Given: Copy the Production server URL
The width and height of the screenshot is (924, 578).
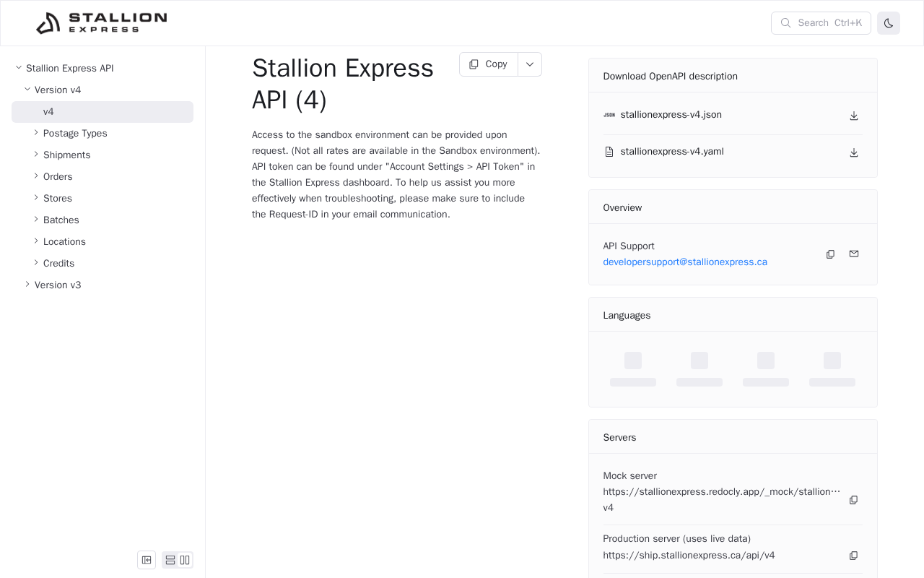Looking at the screenshot, I should (x=853, y=556).
